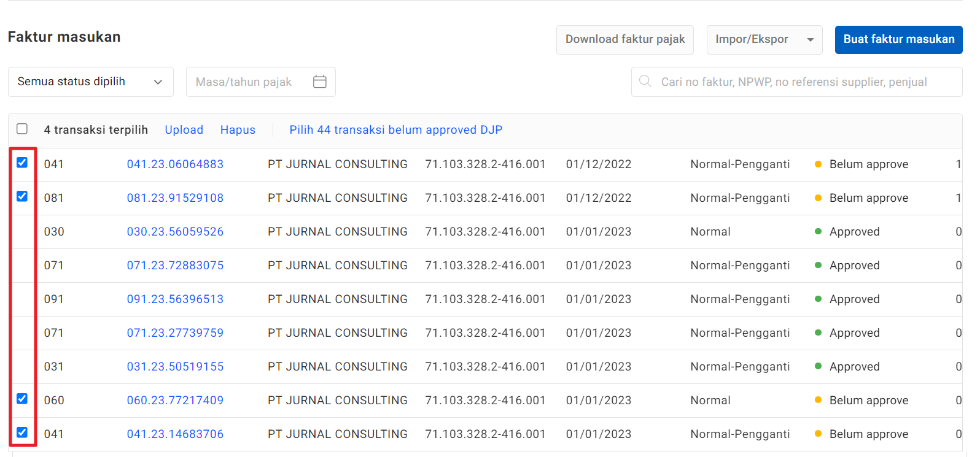Open the Semua status dipilih dropdown

point(90,82)
